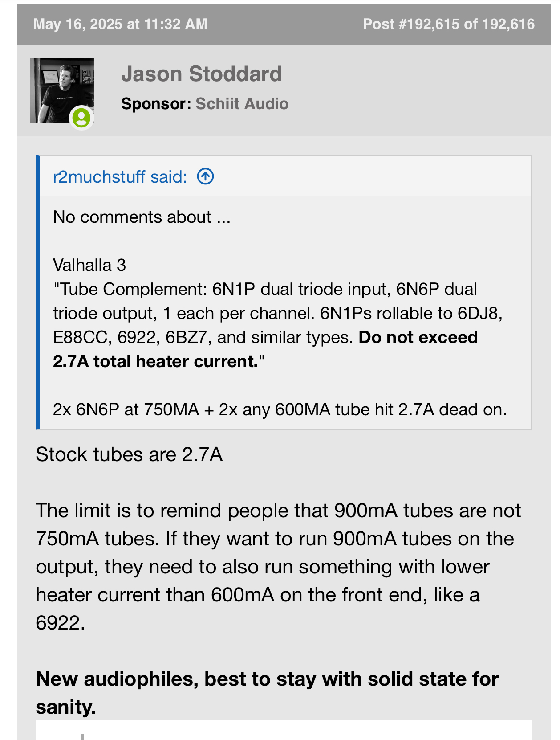The image size is (560, 740).
Task: Tap the "Valhalla 3" line in quote
Action: pos(89,265)
